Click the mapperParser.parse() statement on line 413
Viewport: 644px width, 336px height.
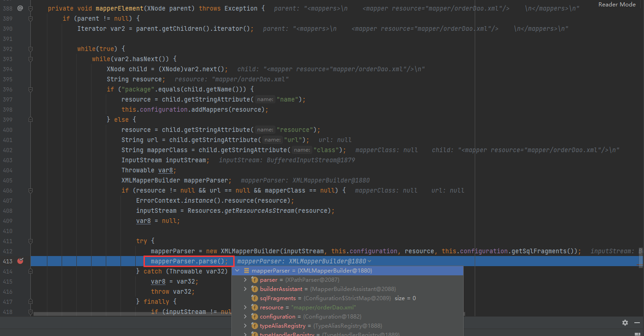(x=190, y=261)
